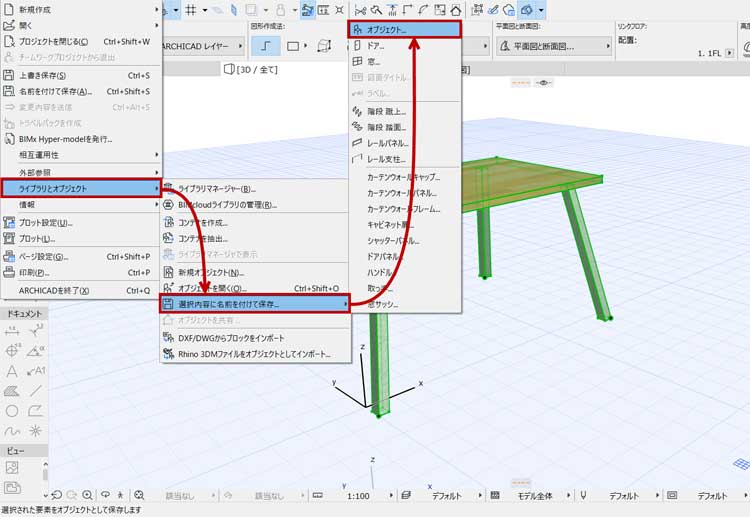Viewport: 750px width, 517px height.
Task: Toggle the eye icon above 3D view
Action: [543, 83]
